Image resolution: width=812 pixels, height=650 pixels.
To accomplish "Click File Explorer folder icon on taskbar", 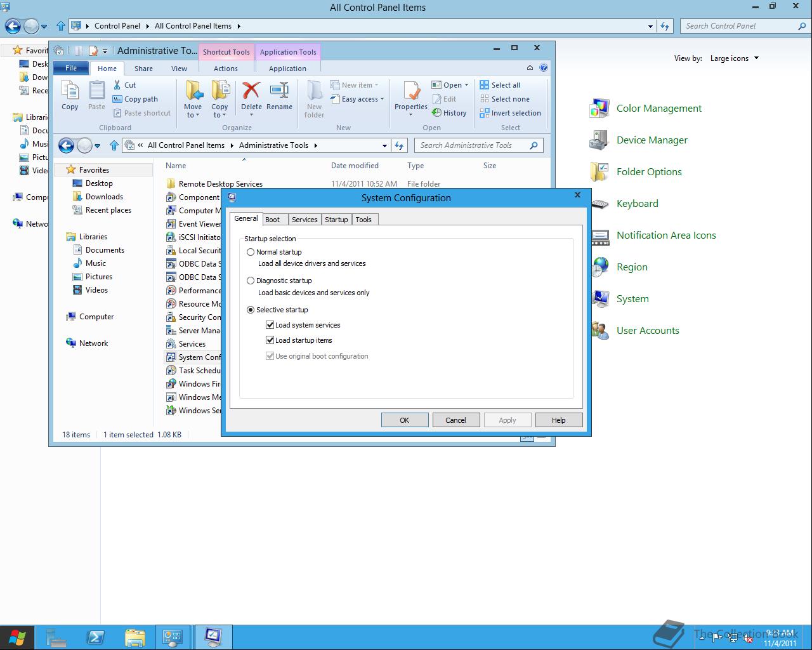I will (134, 637).
